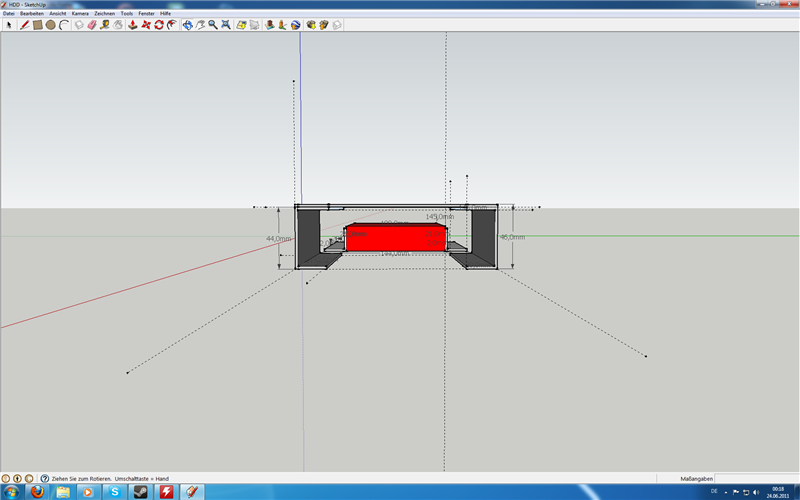Activate the Offset tool

(x=172, y=25)
